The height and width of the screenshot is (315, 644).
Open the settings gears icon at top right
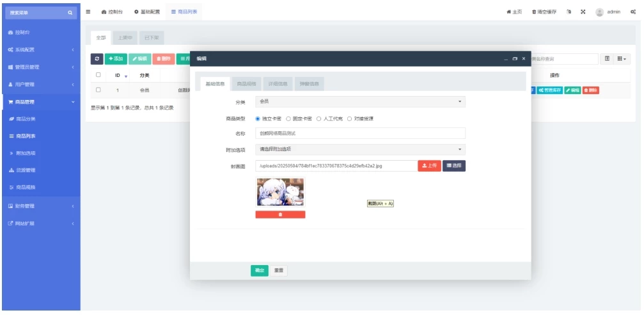tap(632, 12)
